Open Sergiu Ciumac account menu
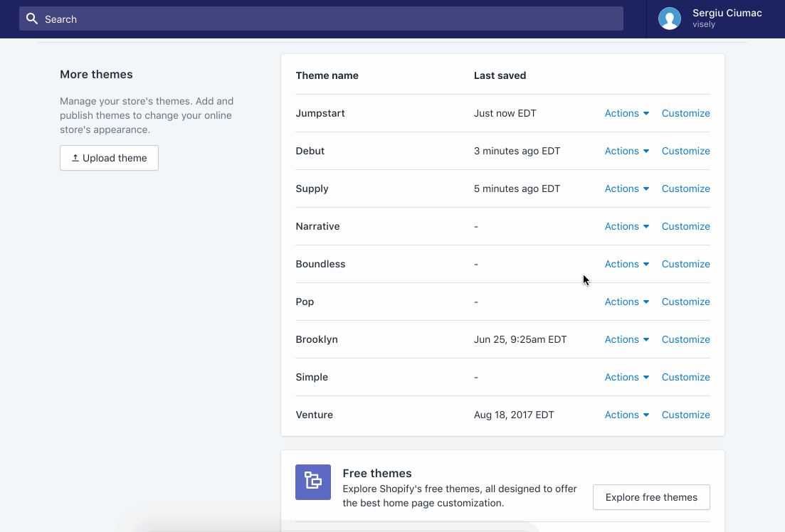Viewport: 785px width, 532px height. tap(726, 18)
